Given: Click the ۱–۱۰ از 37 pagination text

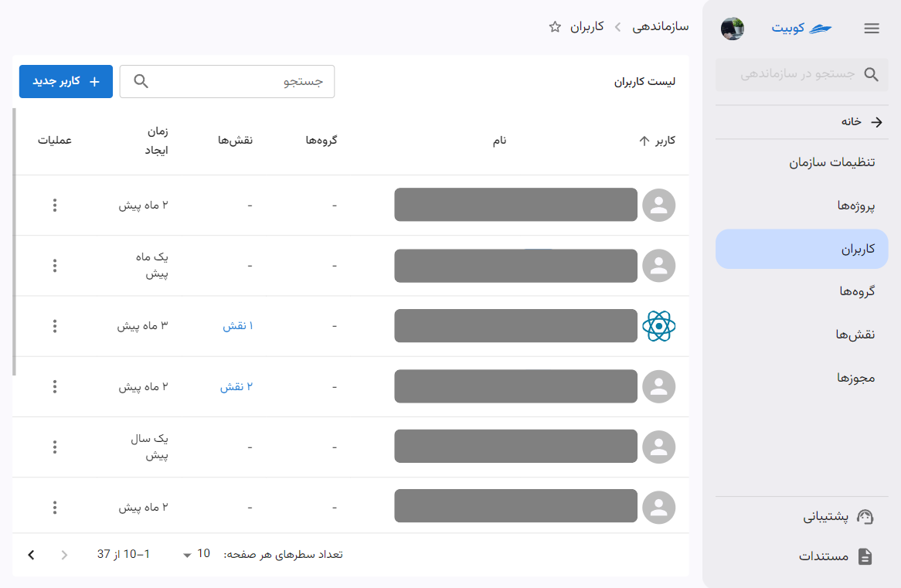Looking at the screenshot, I should [x=123, y=554].
